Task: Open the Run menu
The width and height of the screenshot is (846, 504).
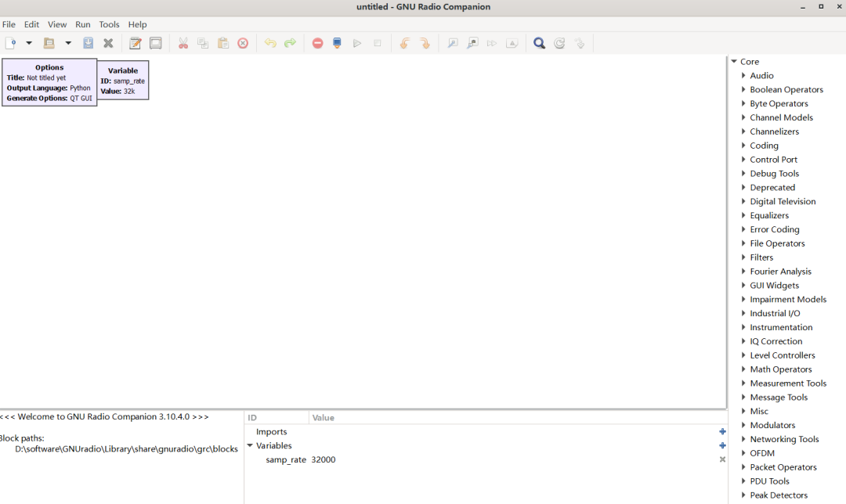Action: pos(82,24)
